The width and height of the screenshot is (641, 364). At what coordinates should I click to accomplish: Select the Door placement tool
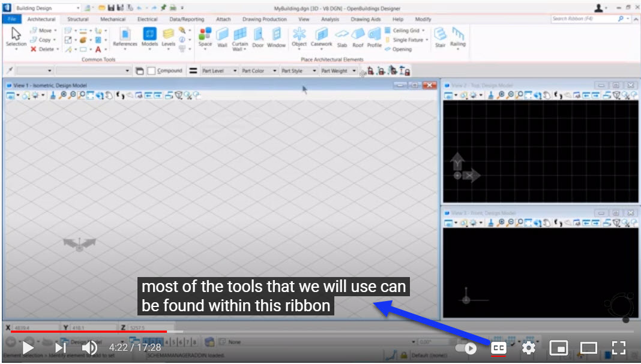click(x=258, y=37)
